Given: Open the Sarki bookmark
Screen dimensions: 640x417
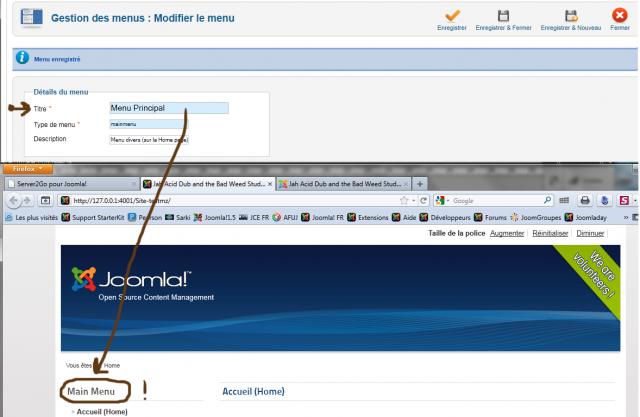Looking at the screenshot, I should [178, 217].
